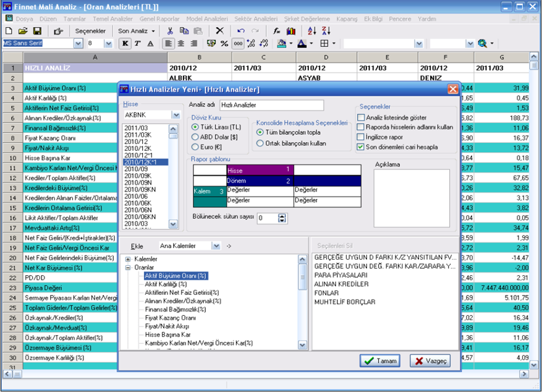Sort ascending A to Z
The width and height of the screenshot is (542, 392).
click(x=311, y=31)
